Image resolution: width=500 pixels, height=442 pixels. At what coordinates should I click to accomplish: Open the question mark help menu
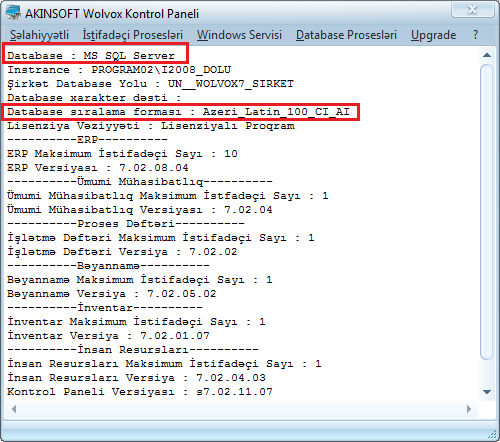coord(475,35)
